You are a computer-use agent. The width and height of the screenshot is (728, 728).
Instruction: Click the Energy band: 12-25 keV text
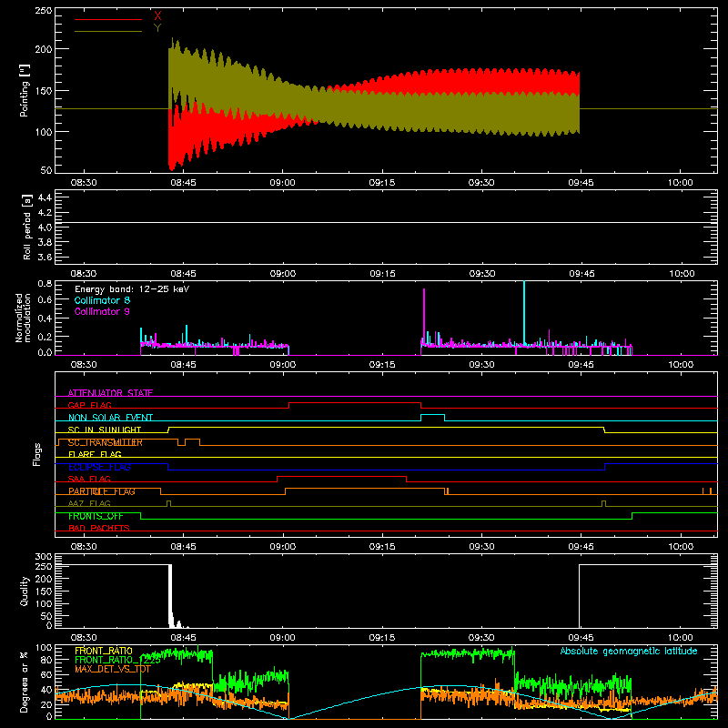point(132,289)
